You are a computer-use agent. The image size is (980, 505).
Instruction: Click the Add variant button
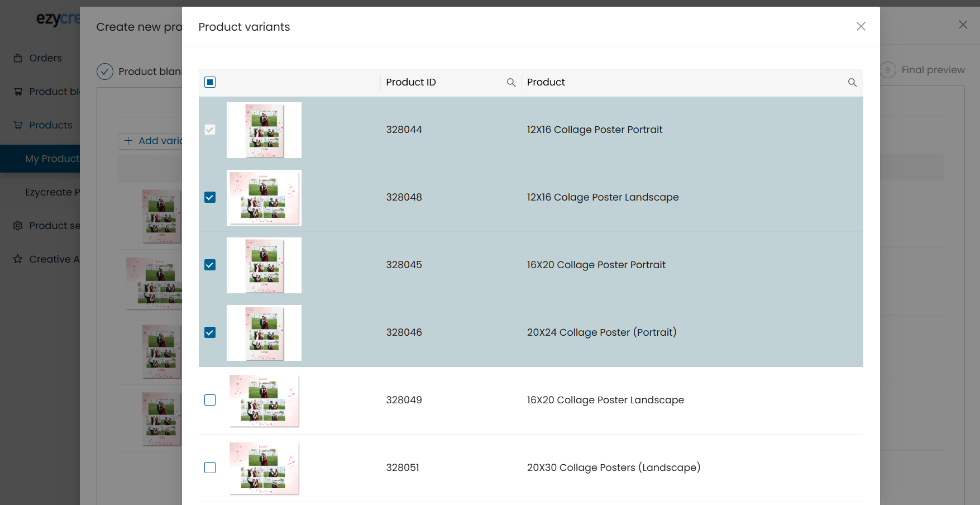[151, 141]
